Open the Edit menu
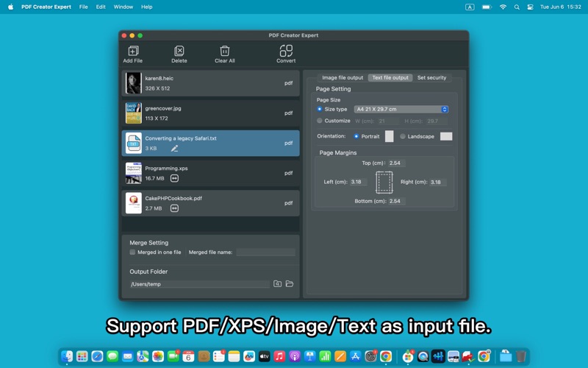This screenshot has width=588, height=368. click(x=101, y=7)
